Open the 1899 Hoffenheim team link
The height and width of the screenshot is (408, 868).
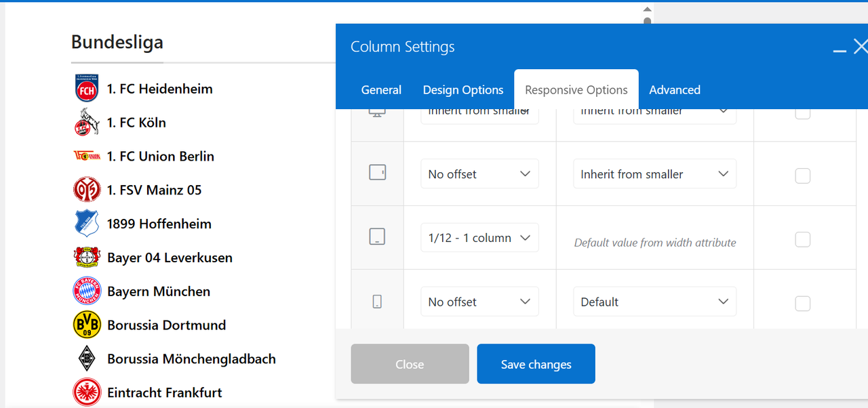tap(159, 224)
